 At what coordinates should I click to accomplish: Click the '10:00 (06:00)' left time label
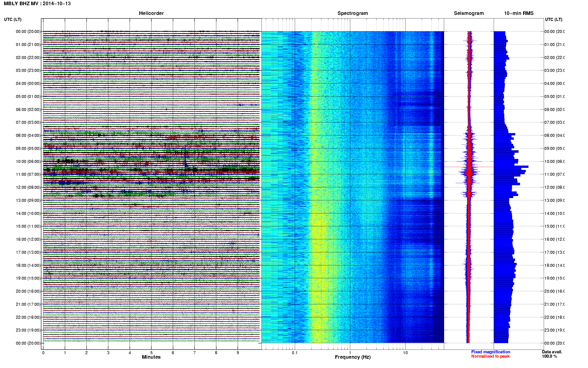[x=28, y=161]
